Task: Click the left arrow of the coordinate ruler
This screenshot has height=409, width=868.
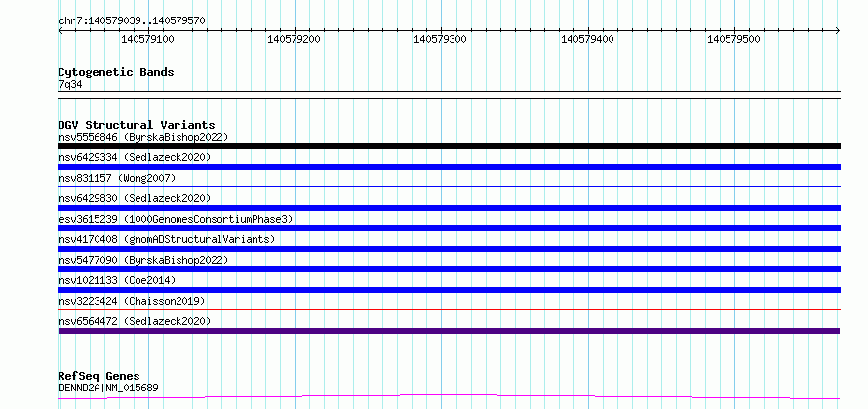Action: click(60, 31)
